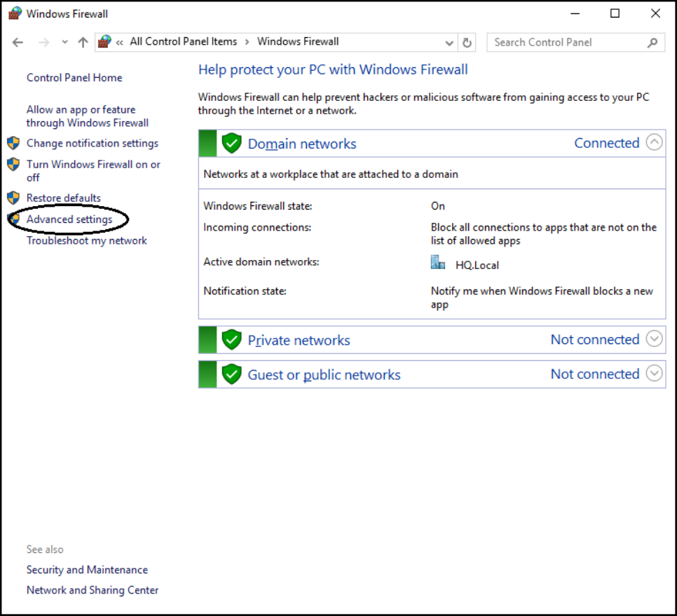Screen dimensions: 677x616
Task: Click the Incoming connections label
Action: (x=257, y=228)
